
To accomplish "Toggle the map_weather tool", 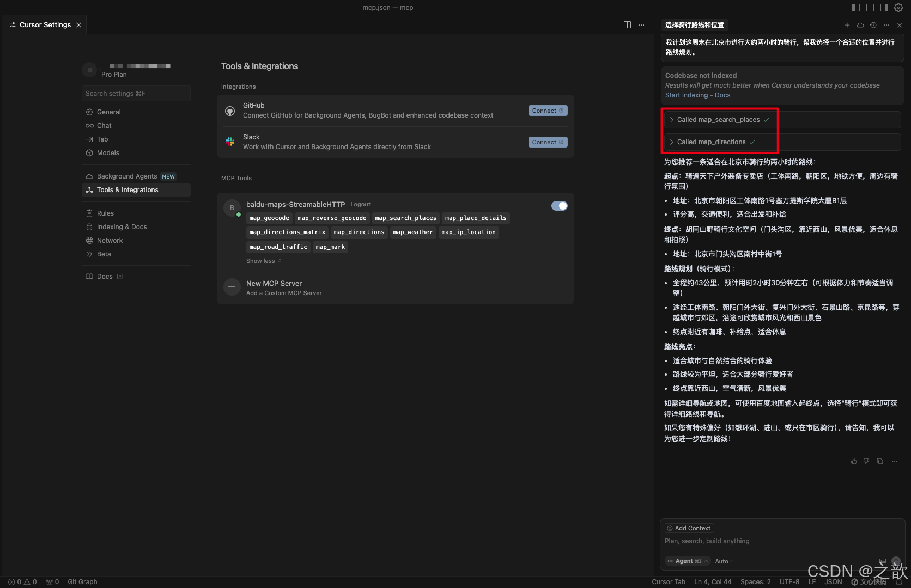I will tap(413, 232).
